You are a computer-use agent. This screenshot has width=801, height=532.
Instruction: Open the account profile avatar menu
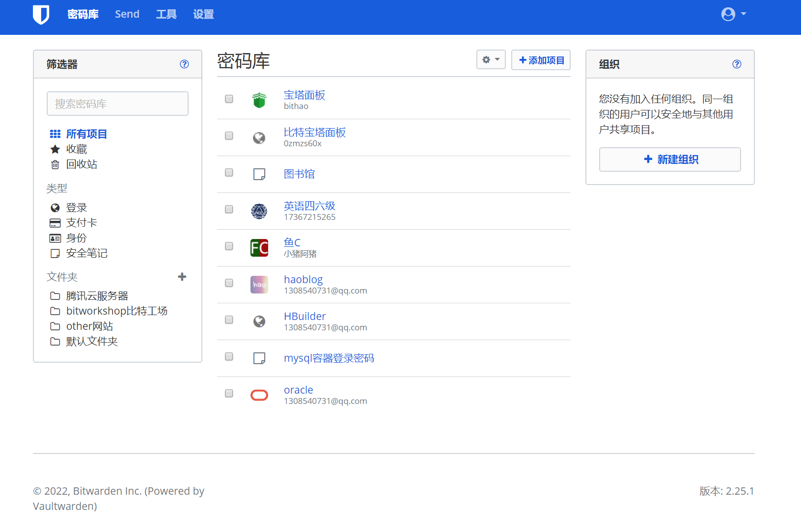(x=734, y=14)
